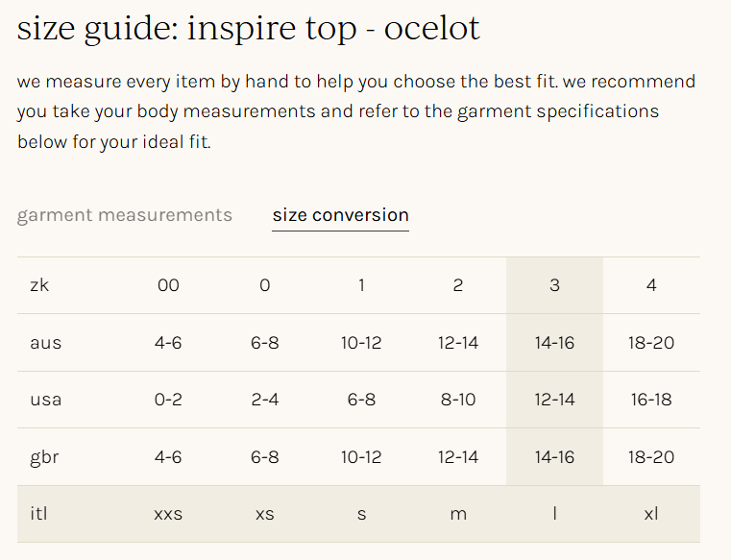Click the gbr row label

[44, 457]
